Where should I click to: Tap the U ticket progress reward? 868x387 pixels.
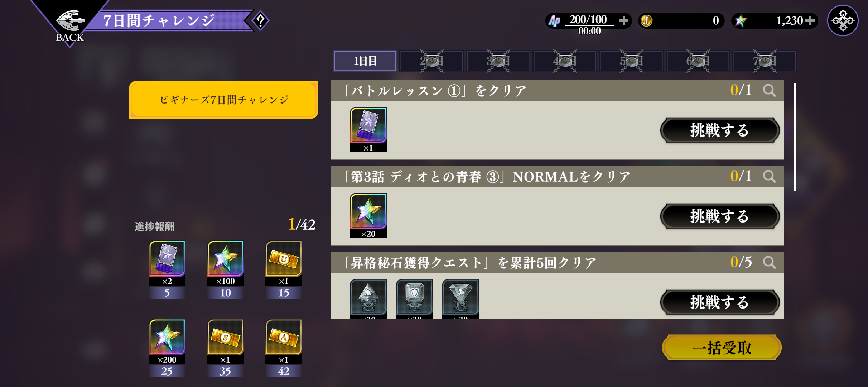pos(284,269)
